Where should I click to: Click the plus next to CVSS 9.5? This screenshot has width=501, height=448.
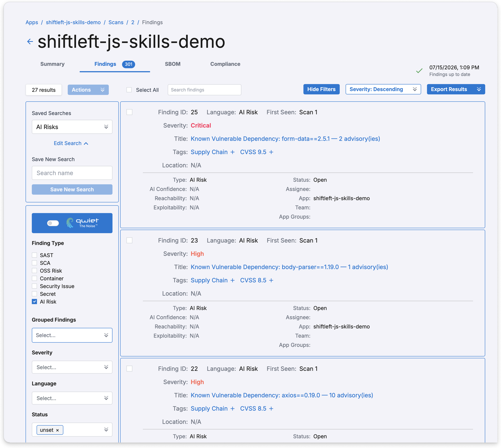click(x=271, y=152)
